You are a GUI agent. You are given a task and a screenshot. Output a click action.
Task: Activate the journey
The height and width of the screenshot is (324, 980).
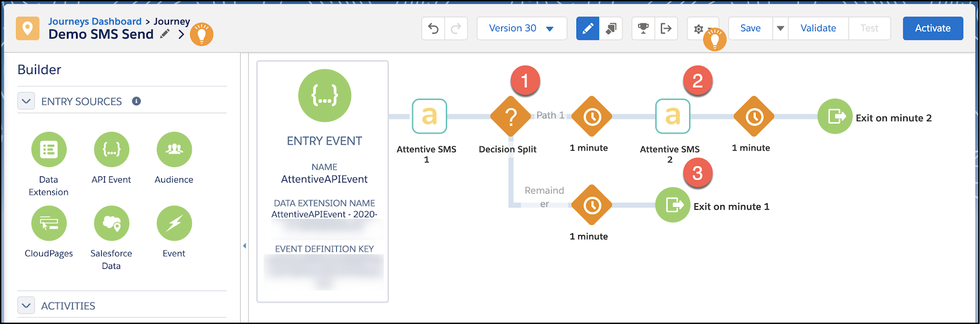click(x=933, y=28)
